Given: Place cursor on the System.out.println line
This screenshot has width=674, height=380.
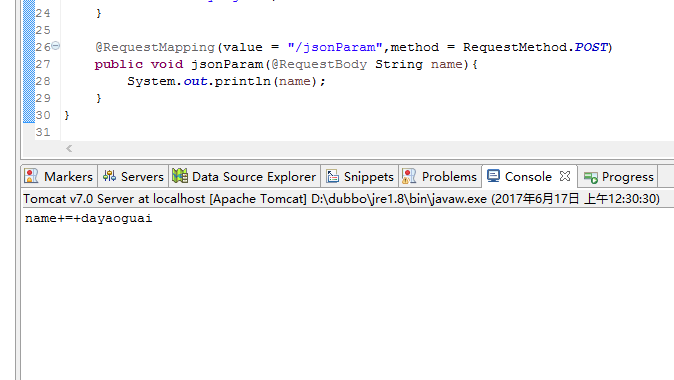Looking at the screenshot, I should pos(226,81).
